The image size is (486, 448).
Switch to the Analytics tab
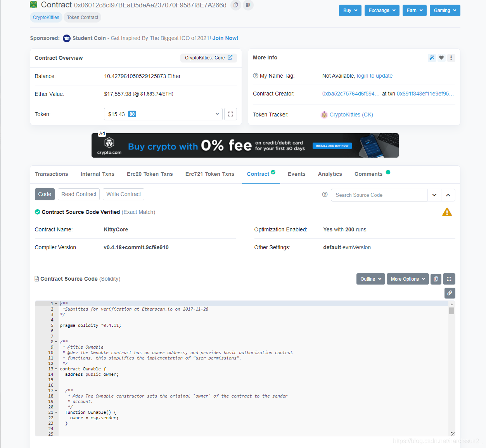(x=330, y=174)
